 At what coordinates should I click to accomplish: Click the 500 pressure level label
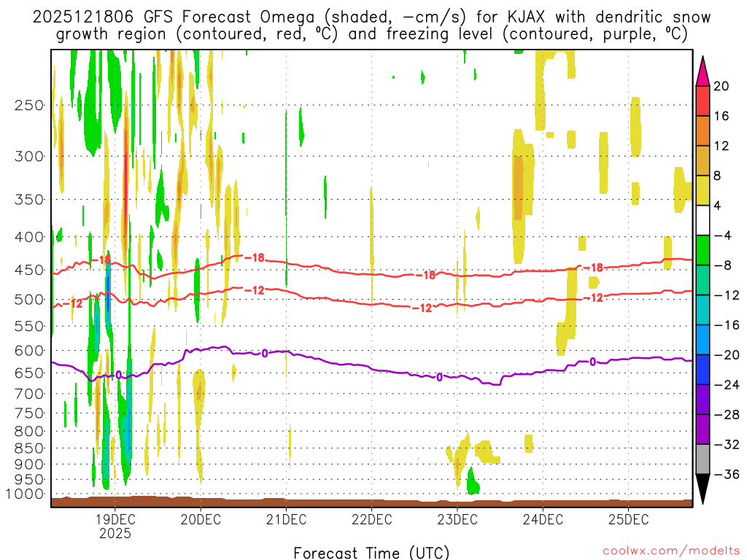[29, 300]
